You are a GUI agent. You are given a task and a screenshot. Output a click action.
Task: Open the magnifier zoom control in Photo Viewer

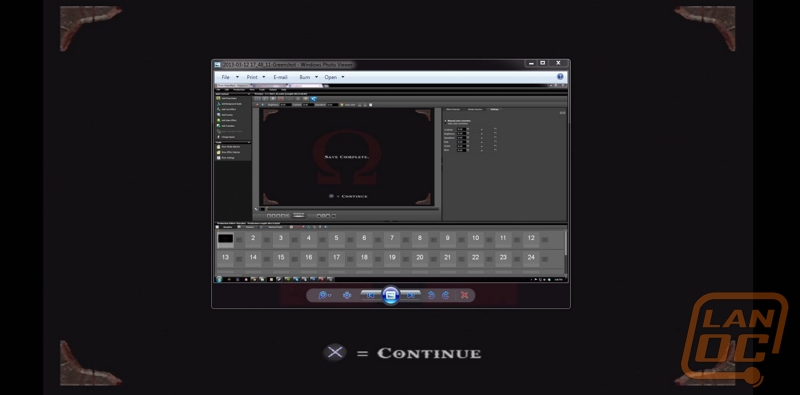324,295
